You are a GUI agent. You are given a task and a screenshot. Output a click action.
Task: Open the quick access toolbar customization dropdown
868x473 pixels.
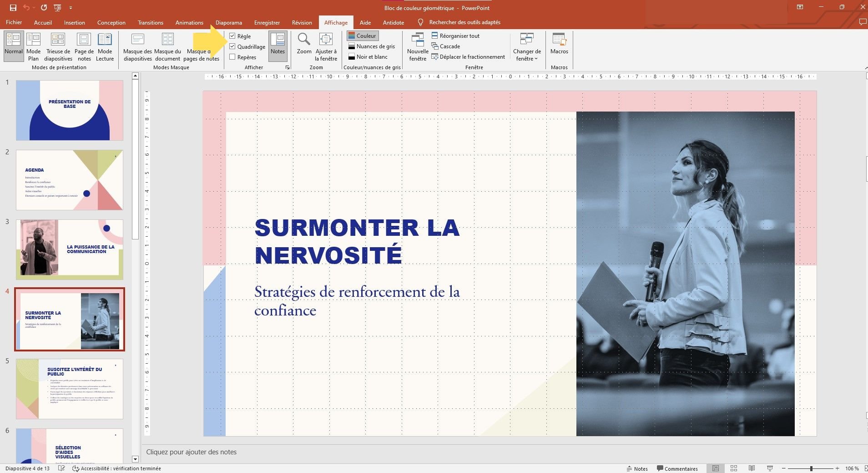click(71, 7)
